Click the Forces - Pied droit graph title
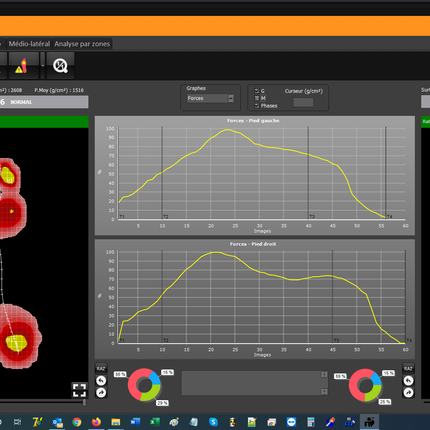The image size is (430, 430). click(253, 244)
